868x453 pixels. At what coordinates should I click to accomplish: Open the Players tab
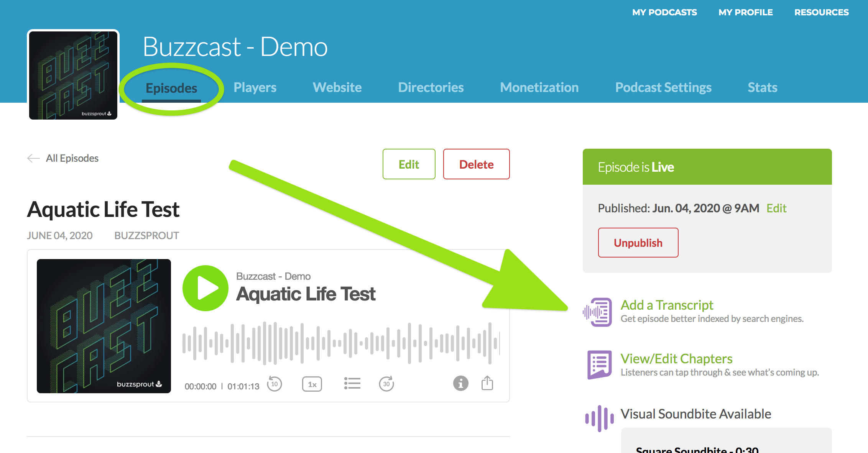255,87
